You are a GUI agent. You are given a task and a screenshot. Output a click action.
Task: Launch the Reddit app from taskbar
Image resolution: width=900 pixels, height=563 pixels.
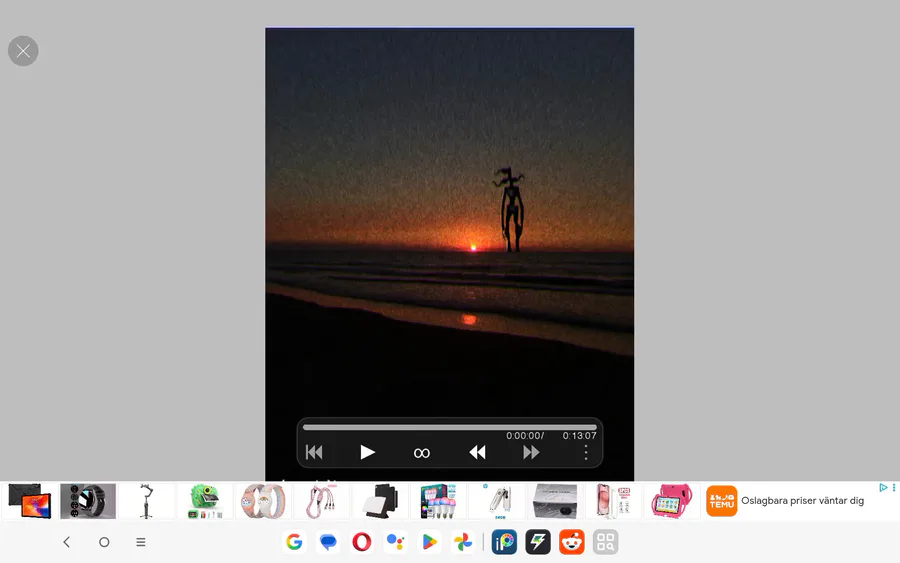coord(572,542)
